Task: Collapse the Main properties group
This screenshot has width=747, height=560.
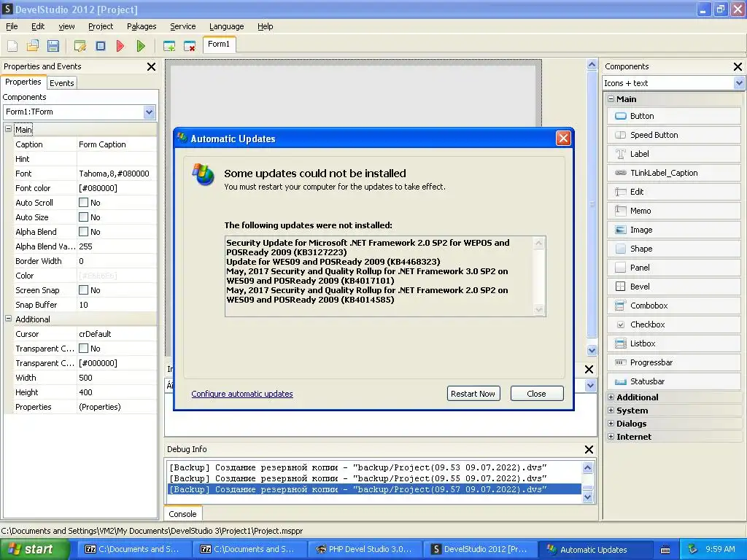Action: (x=8, y=129)
